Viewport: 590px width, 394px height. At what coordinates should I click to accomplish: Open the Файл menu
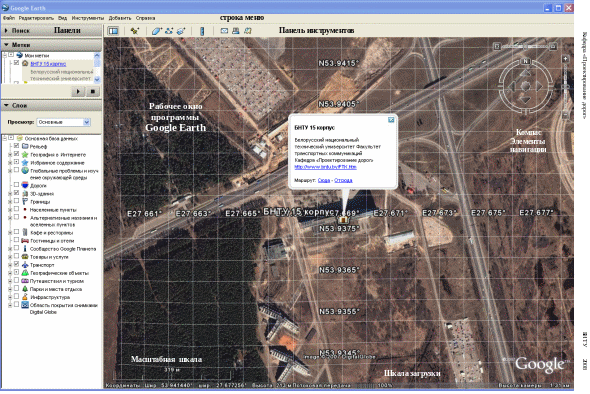[x=9, y=18]
